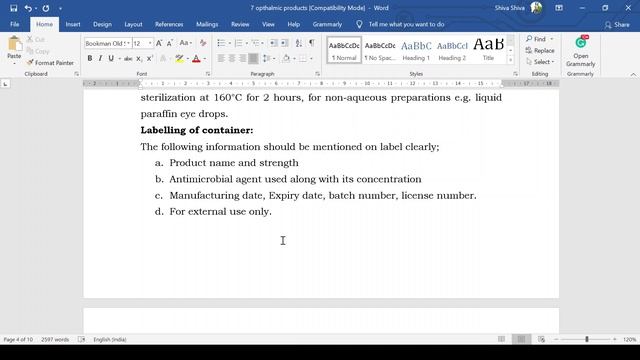Switch to Web Layout view
Image resolution: width=640 pixels, height=360 pixels.
click(542, 339)
